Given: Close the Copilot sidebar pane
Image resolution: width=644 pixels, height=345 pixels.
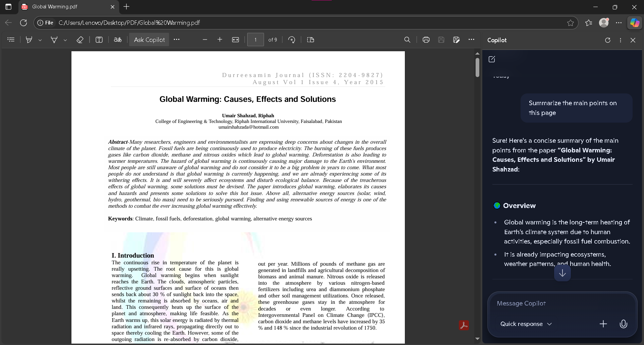Looking at the screenshot, I should pyautogui.click(x=633, y=40).
